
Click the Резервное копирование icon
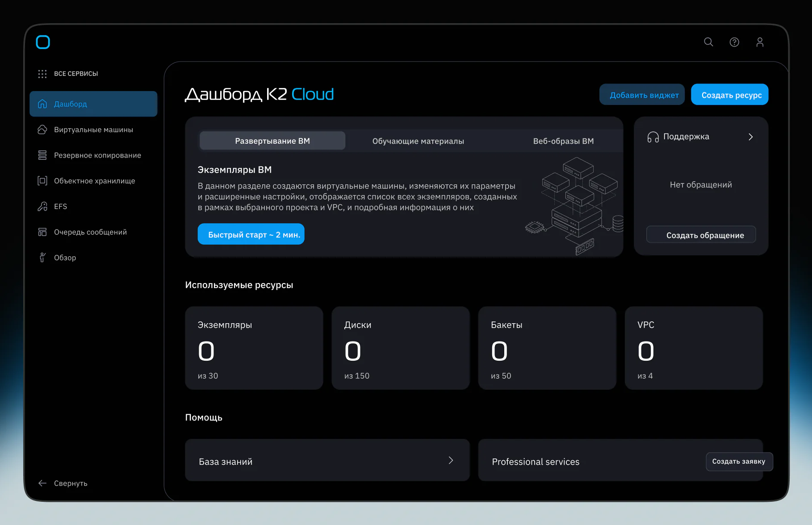(42, 155)
